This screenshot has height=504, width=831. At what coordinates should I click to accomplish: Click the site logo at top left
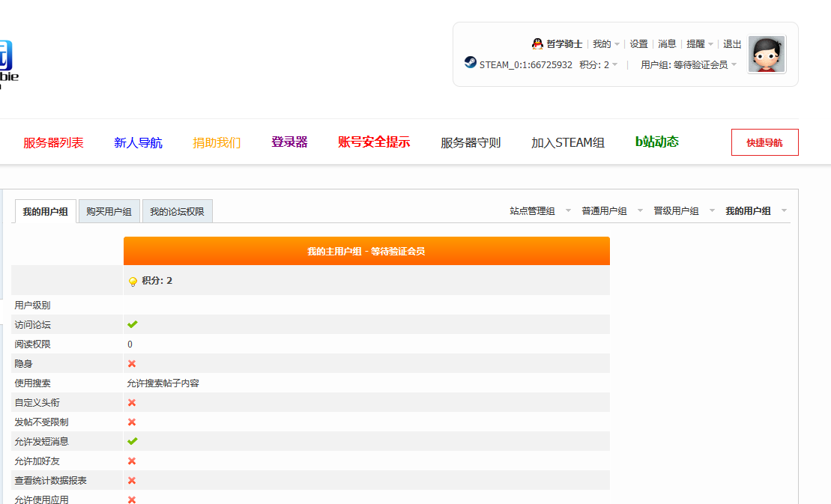[7, 64]
